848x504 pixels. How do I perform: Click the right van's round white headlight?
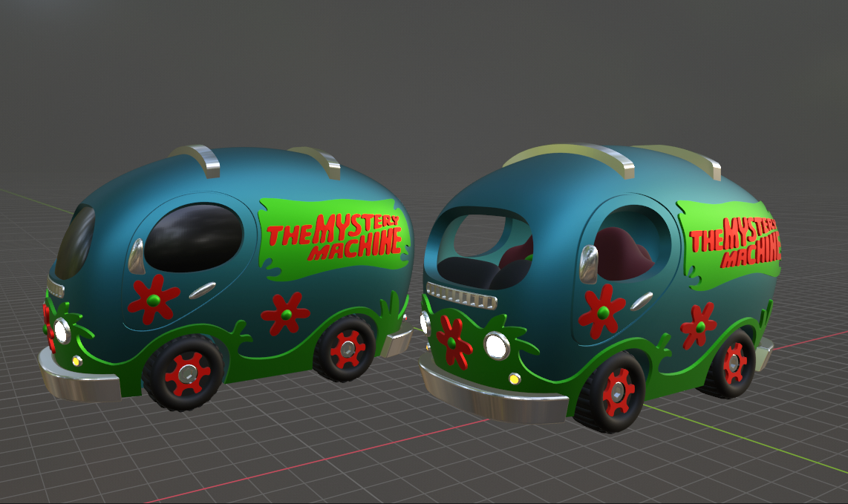click(497, 346)
